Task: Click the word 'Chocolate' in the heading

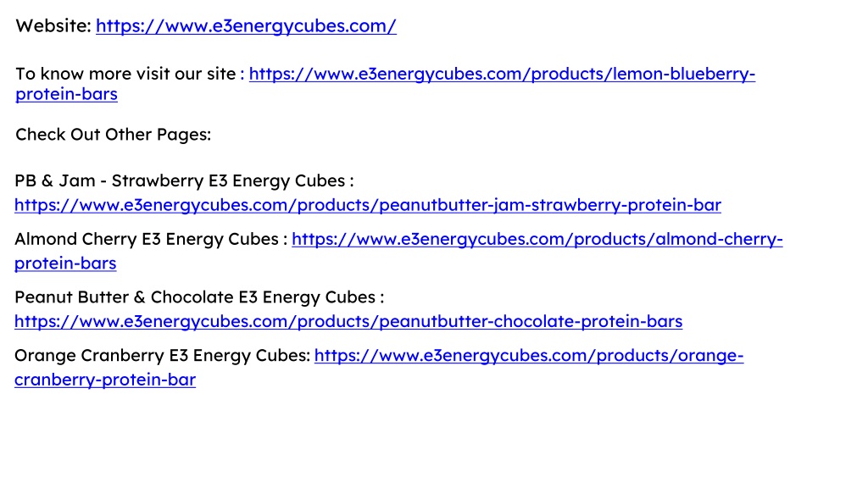Action: 192,297
